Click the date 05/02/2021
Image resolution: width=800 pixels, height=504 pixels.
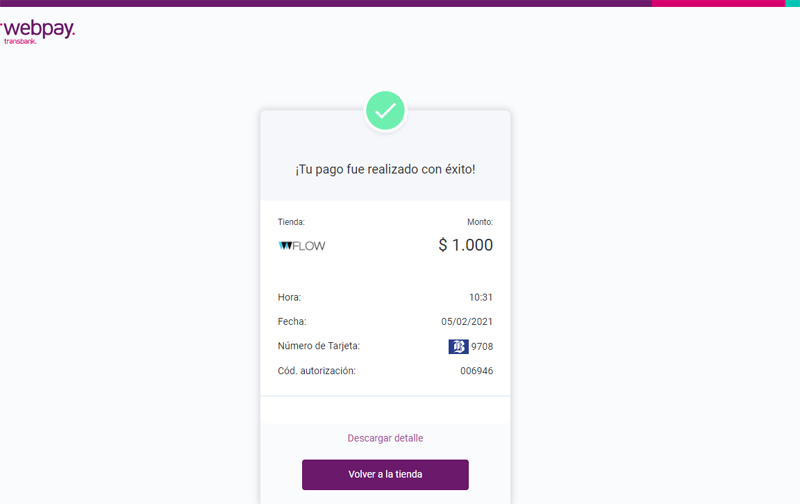[467, 322]
